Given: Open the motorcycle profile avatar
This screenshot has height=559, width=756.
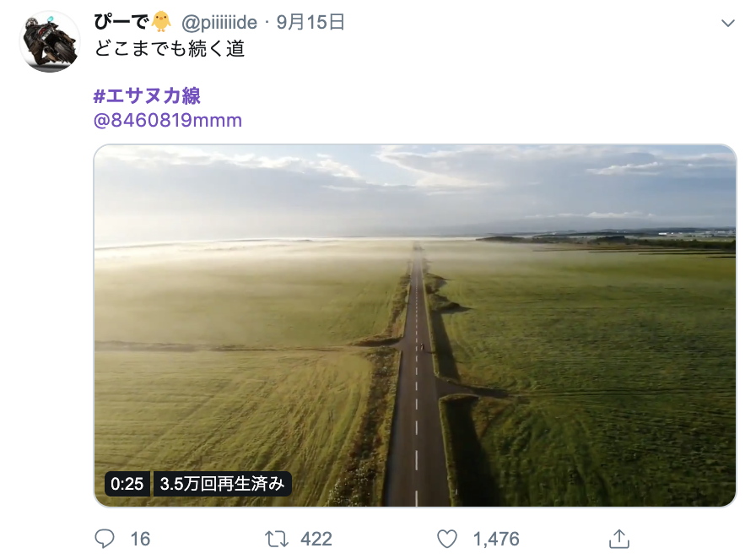Looking at the screenshot, I should click(50, 42).
